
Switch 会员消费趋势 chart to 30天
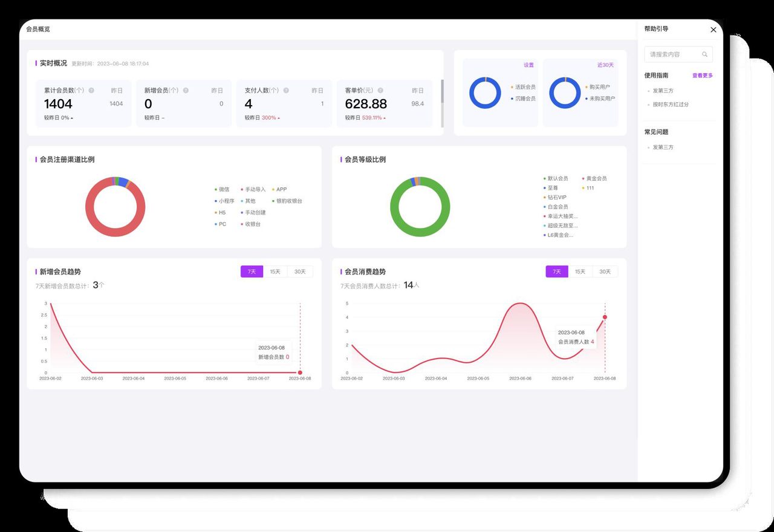(605, 272)
